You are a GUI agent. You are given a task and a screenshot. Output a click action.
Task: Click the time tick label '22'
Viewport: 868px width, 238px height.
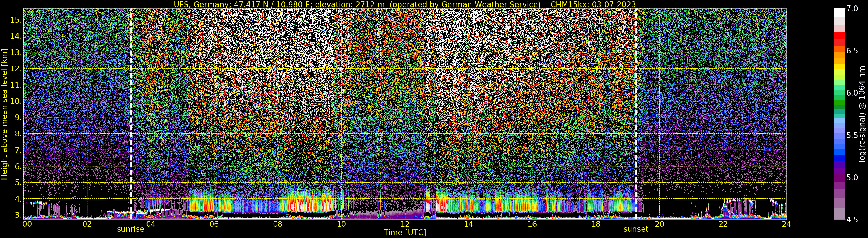tap(723, 224)
